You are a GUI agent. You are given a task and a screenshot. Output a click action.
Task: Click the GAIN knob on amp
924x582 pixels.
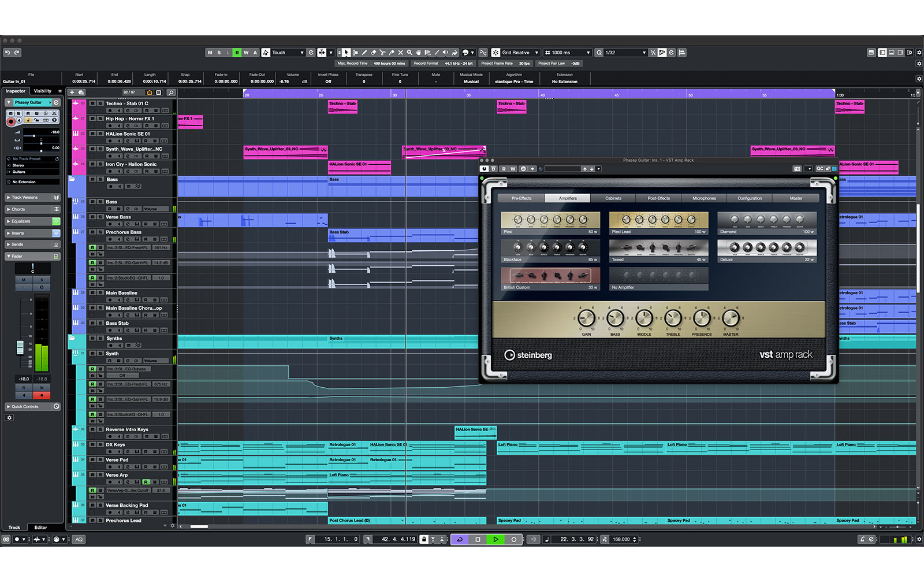(586, 317)
